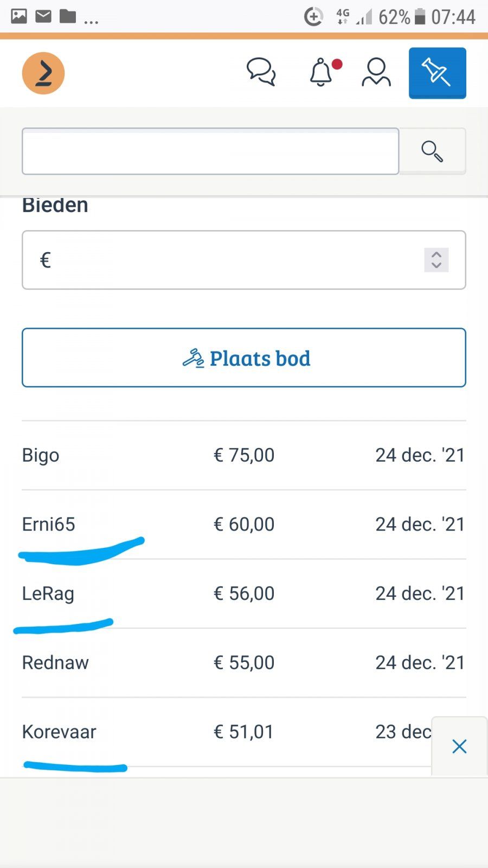Open bidder Erni65's profile
Viewport: 488px width, 868px height.
point(48,525)
